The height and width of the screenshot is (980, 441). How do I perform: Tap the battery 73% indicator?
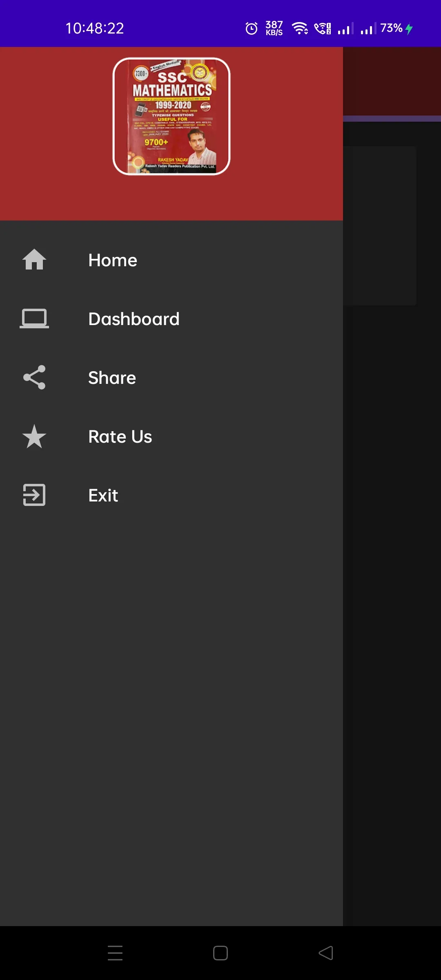click(x=396, y=28)
